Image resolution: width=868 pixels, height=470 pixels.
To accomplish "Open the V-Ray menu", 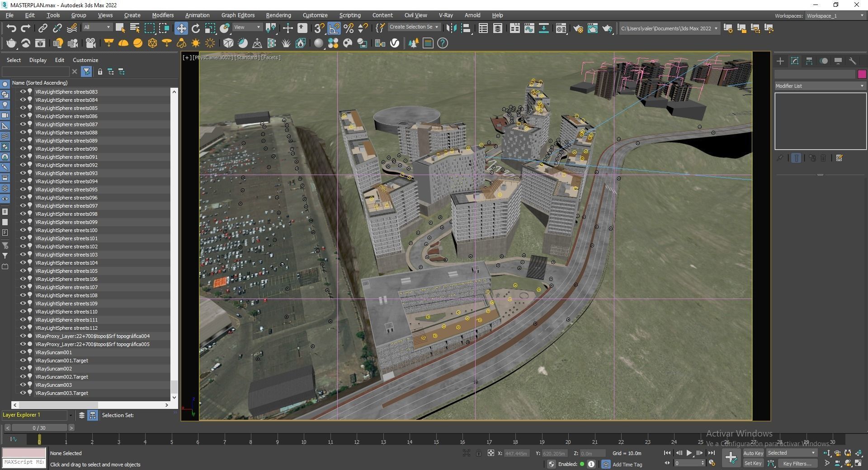I will pos(446,15).
